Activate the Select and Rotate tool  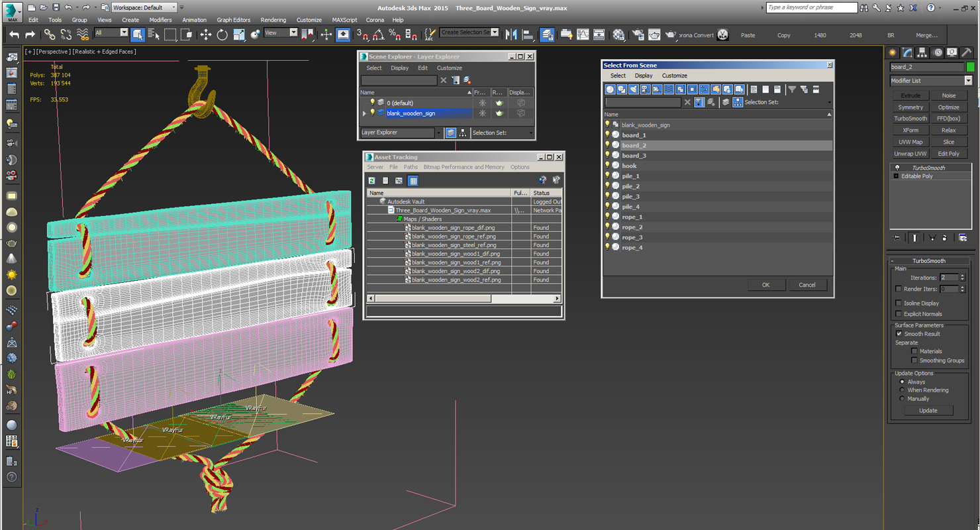222,34
